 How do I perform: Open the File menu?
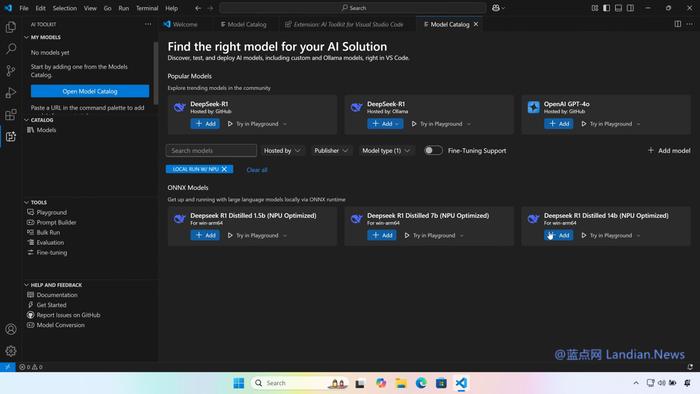point(24,8)
